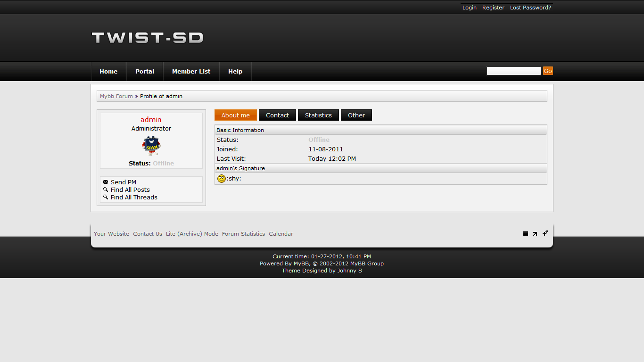Open the Statistics tab
Image resolution: width=644 pixels, height=362 pixels.
point(318,115)
